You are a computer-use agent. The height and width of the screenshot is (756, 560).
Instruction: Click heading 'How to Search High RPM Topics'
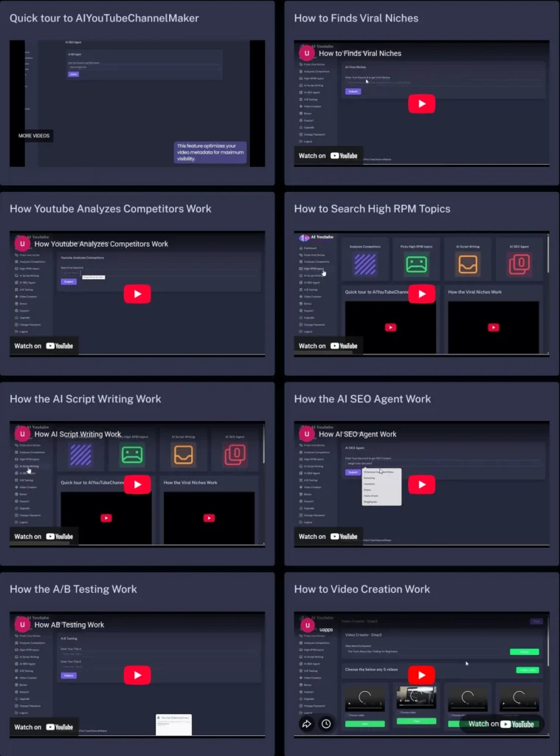(372, 209)
